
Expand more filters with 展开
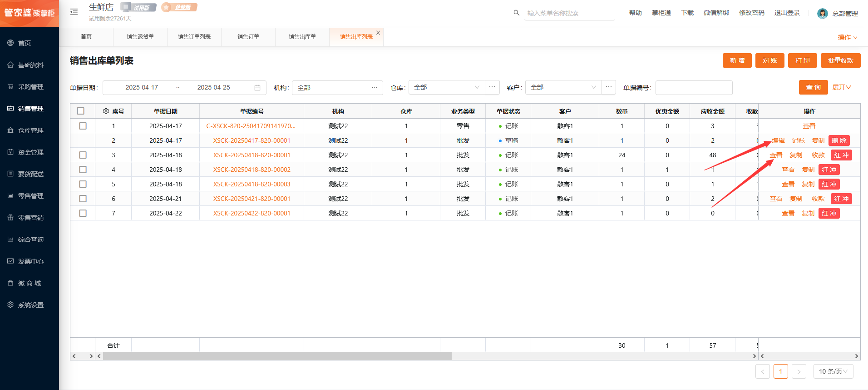841,87
